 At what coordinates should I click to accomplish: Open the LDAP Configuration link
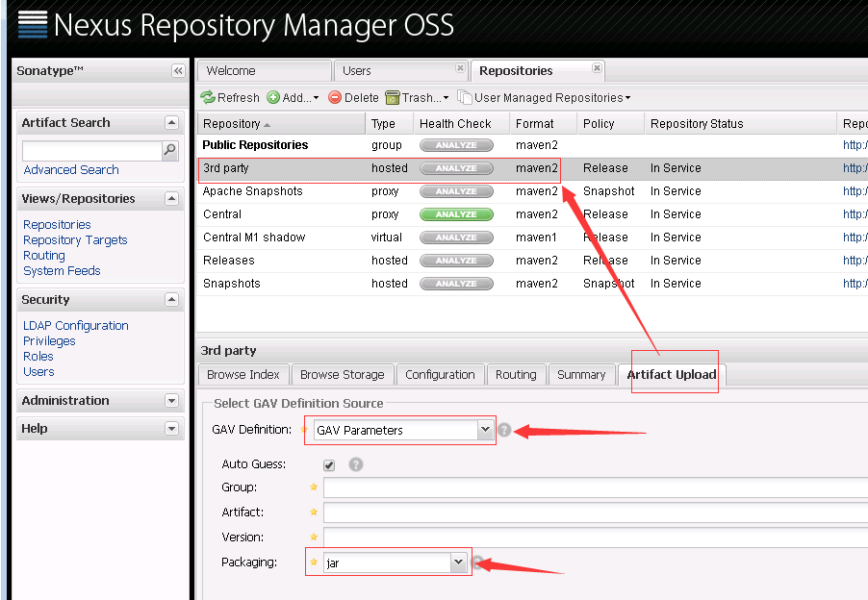tap(76, 326)
